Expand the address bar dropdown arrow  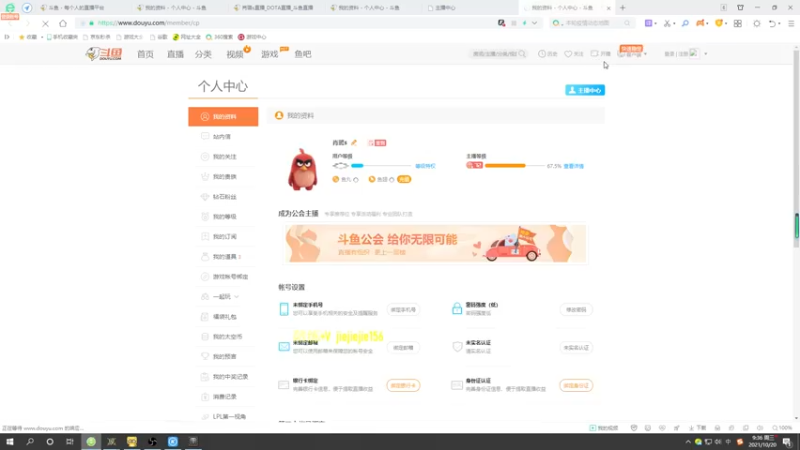[x=534, y=23]
